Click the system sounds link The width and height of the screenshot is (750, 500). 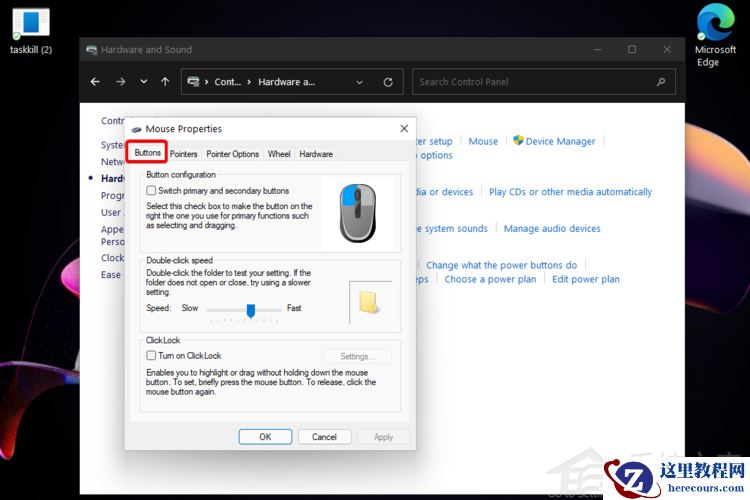pos(452,229)
